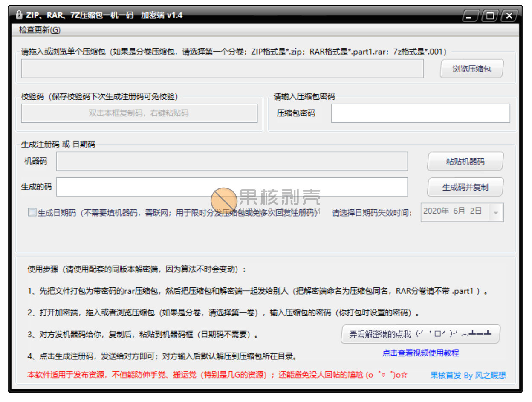Image resolution: width=532 pixels, height=402 pixels.
Task: Click the 机器码 machine code field
Action: click(232, 161)
